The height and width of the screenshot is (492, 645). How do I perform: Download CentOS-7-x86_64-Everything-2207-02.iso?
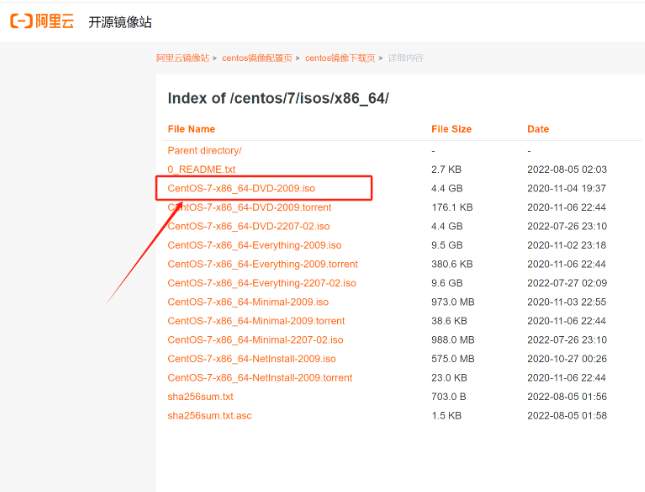(x=262, y=283)
